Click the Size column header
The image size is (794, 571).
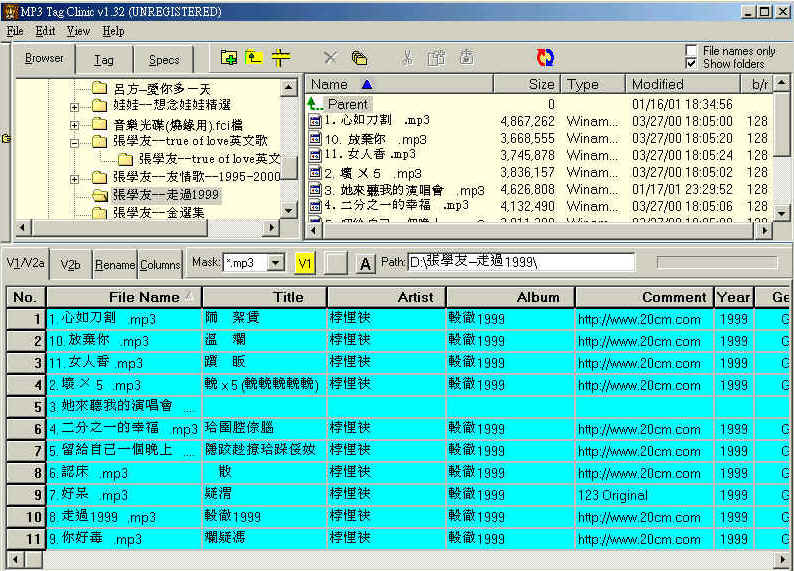point(527,85)
